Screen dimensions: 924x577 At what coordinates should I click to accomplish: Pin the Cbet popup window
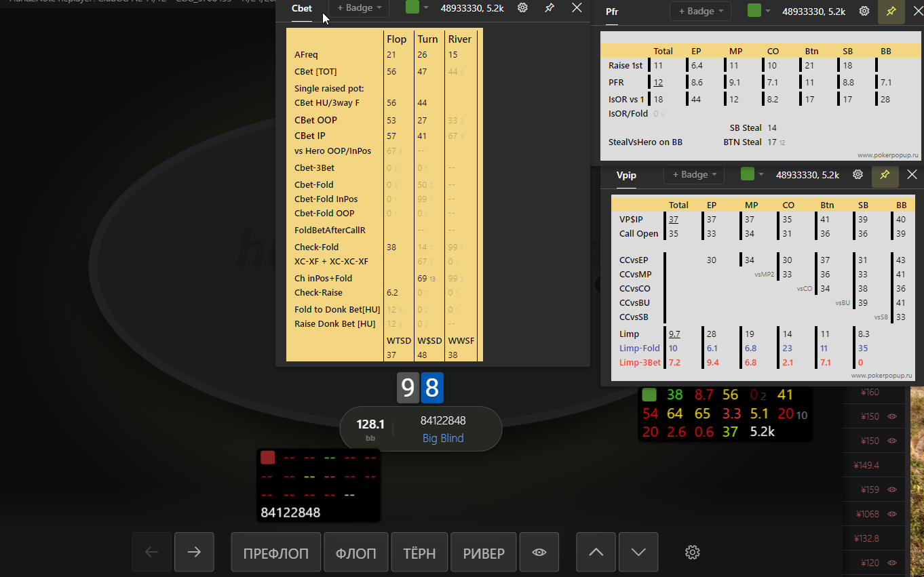[550, 8]
